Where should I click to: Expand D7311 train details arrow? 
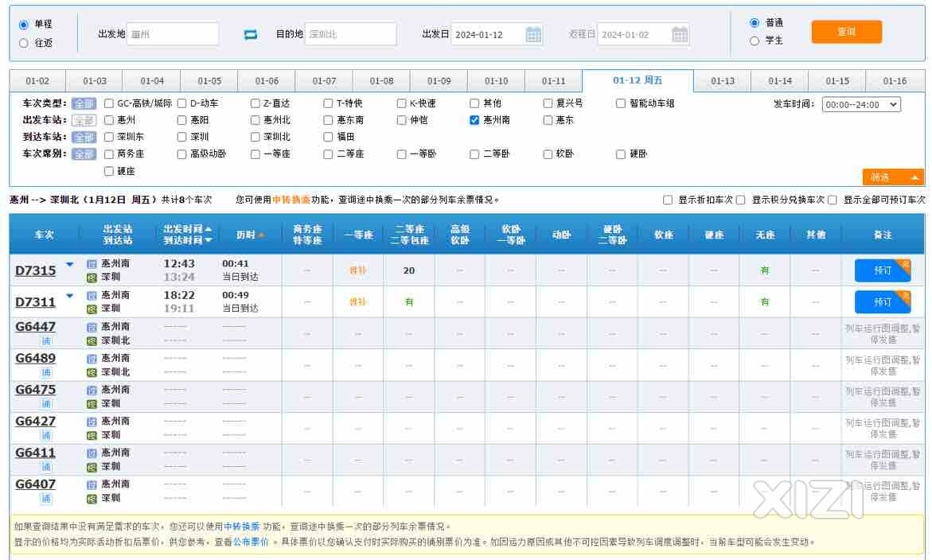pos(70,296)
